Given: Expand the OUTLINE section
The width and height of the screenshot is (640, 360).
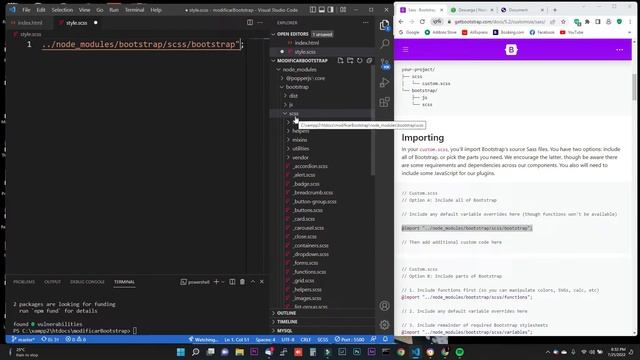Looking at the screenshot, I should point(274,313).
